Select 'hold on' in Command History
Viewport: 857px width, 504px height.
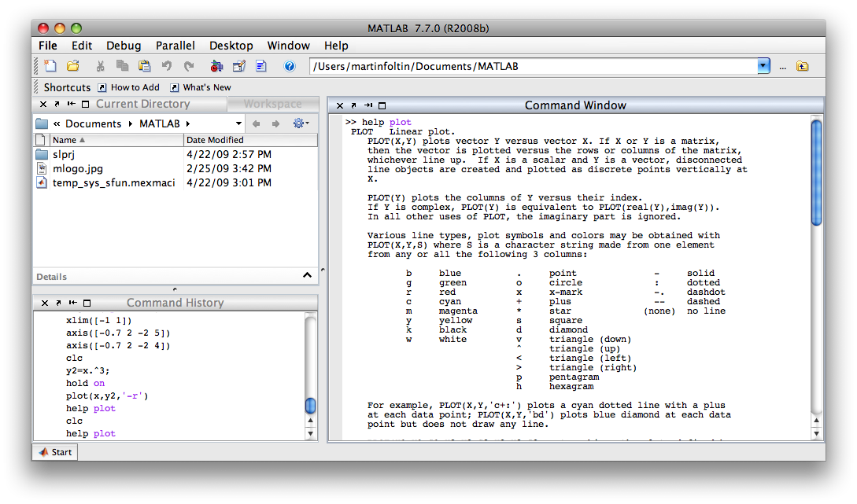85,384
